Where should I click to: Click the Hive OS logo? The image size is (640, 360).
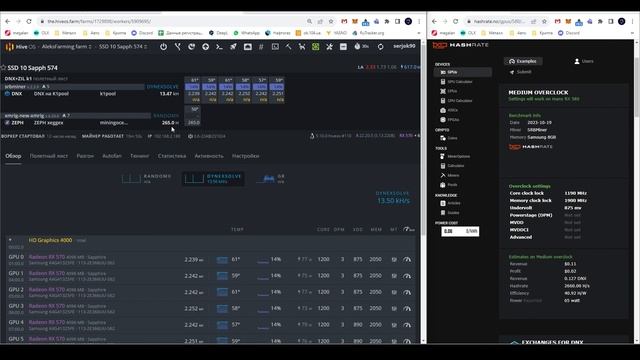(x=20, y=47)
